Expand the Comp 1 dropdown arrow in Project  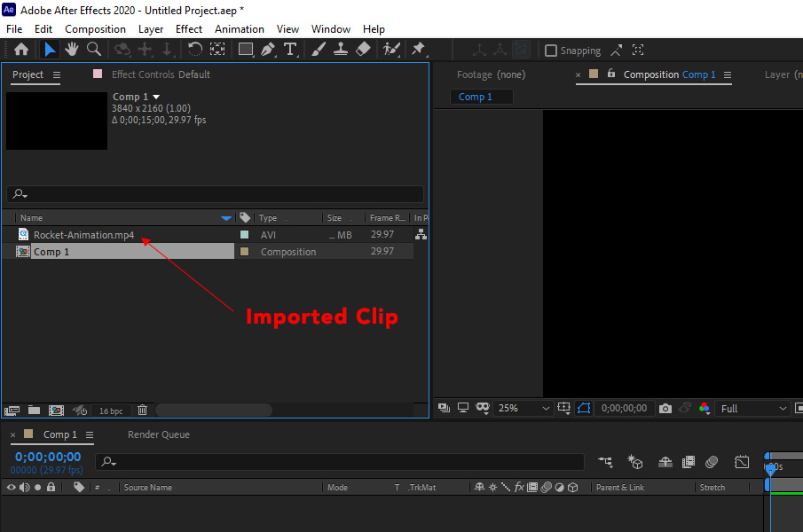point(157,97)
